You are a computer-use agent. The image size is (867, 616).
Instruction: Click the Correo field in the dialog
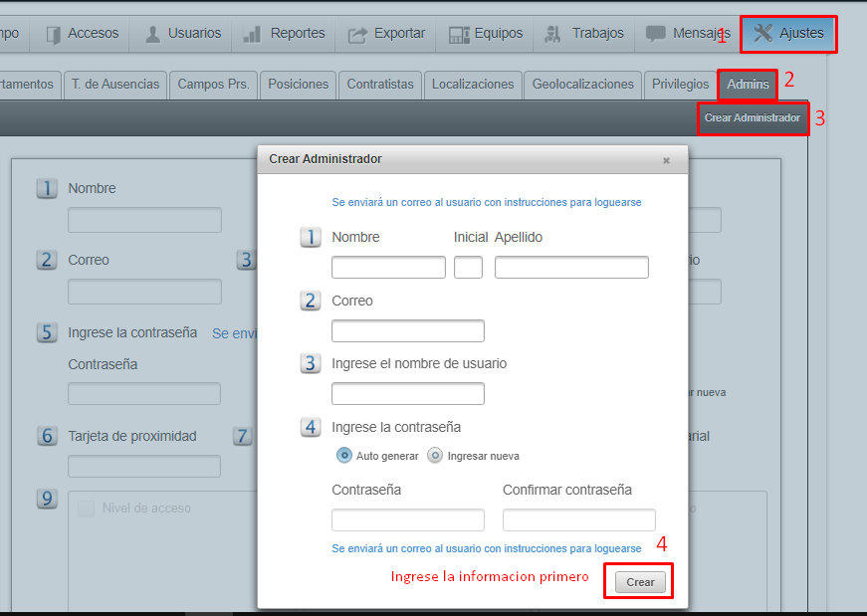tap(407, 331)
